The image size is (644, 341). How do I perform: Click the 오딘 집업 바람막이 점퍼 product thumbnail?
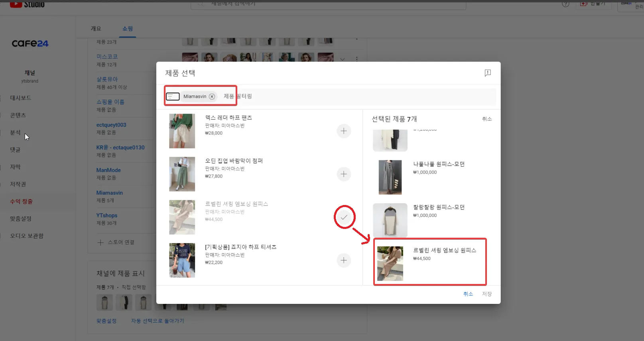(182, 174)
